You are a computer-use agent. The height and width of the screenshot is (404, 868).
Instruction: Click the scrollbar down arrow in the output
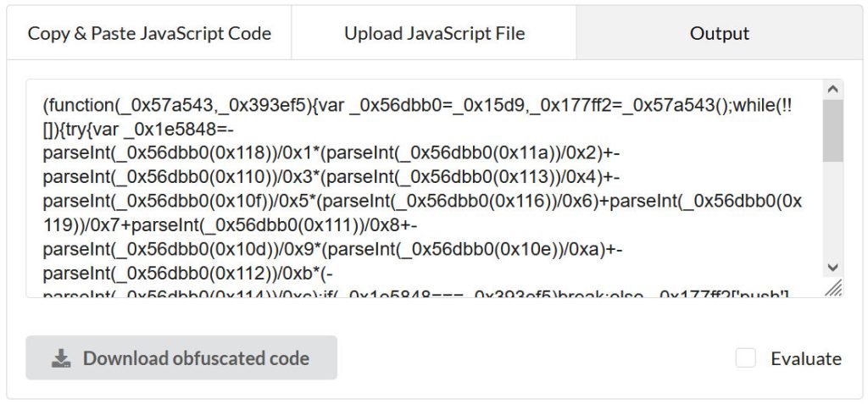[x=833, y=268]
